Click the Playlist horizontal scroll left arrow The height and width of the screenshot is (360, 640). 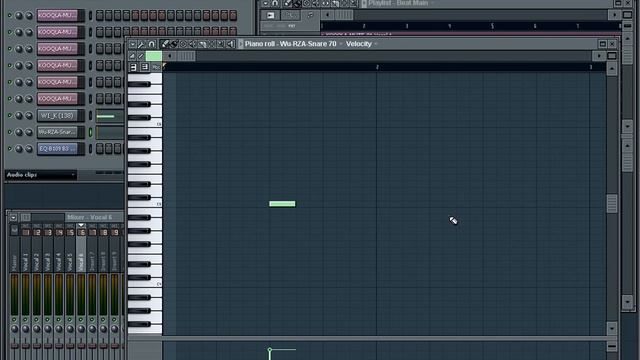[x=327, y=15]
